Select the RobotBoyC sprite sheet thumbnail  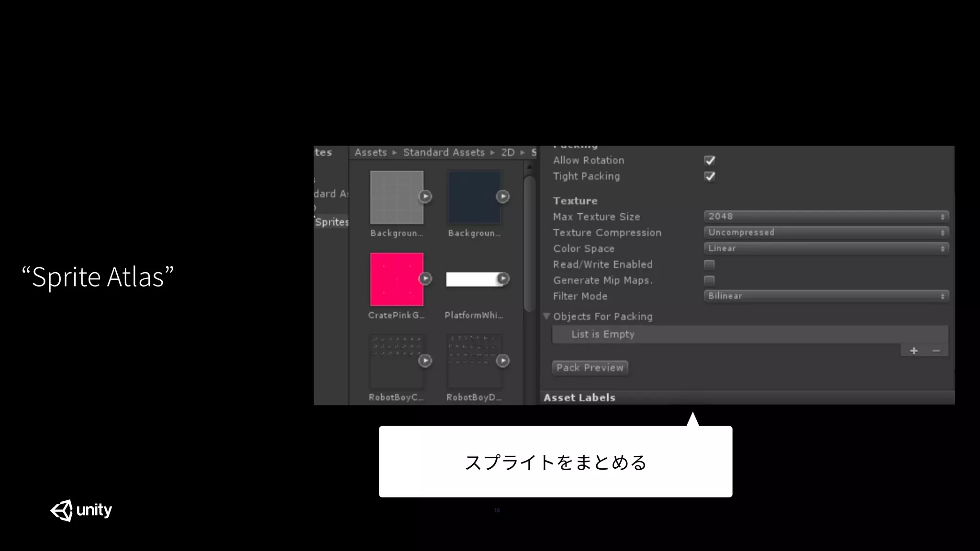coord(397,361)
